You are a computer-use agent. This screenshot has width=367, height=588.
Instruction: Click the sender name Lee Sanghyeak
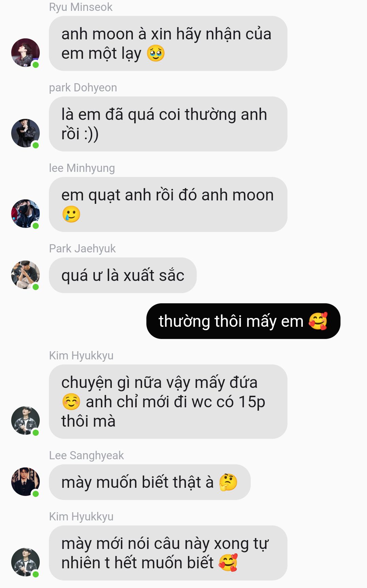(x=86, y=455)
